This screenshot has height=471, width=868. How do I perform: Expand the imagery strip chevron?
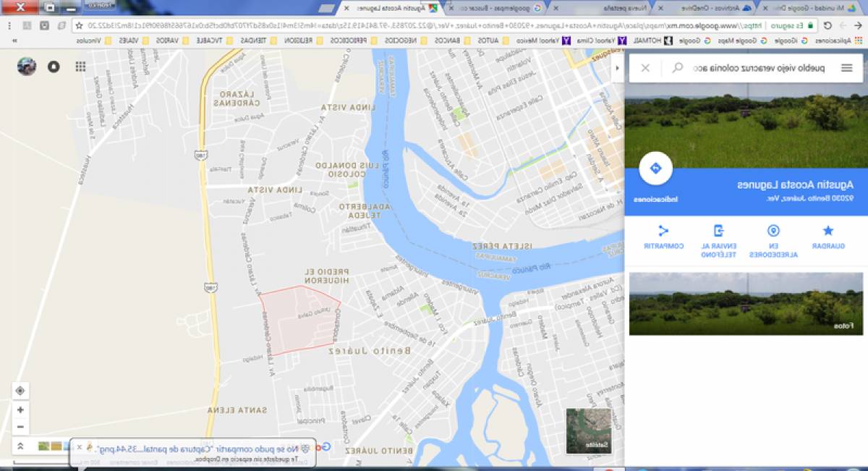pyautogui.click(x=20, y=446)
